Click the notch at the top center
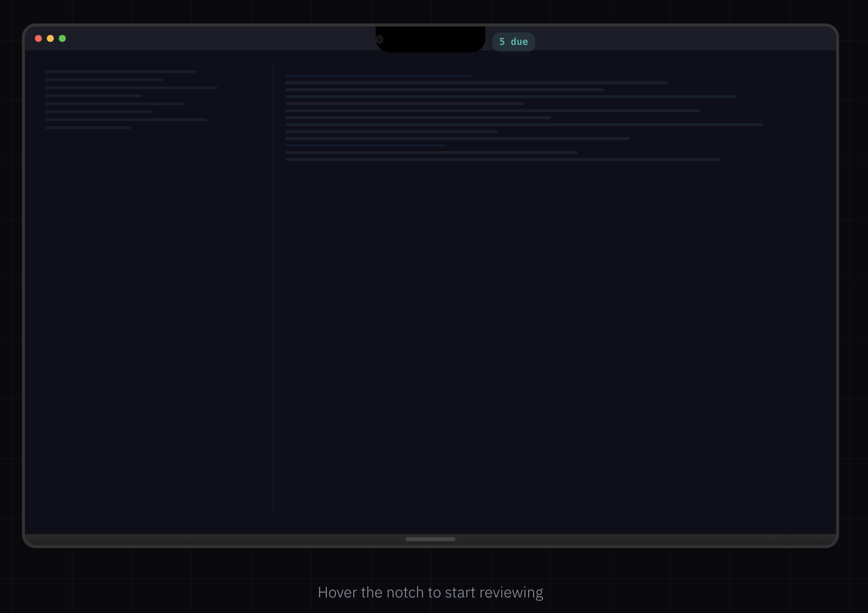The height and width of the screenshot is (613, 868). coord(431,39)
